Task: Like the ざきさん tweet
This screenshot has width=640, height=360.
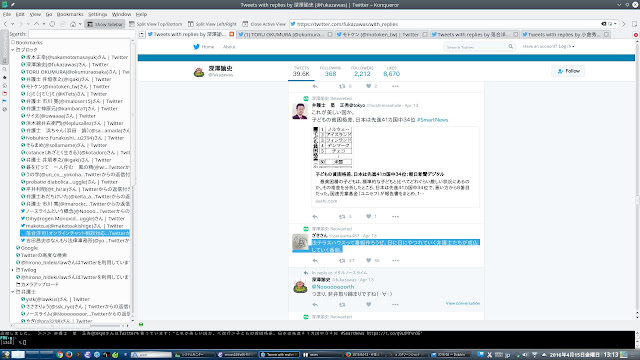Action: point(369,261)
